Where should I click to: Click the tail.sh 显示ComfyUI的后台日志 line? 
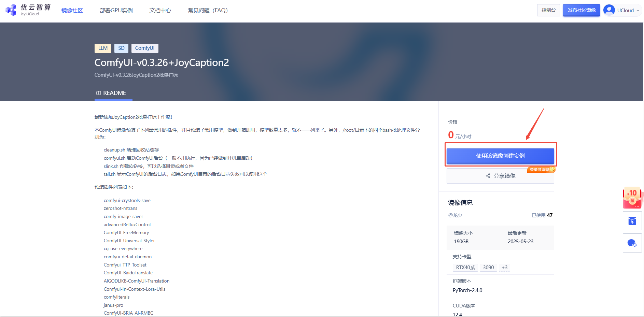tap(185, 174)
